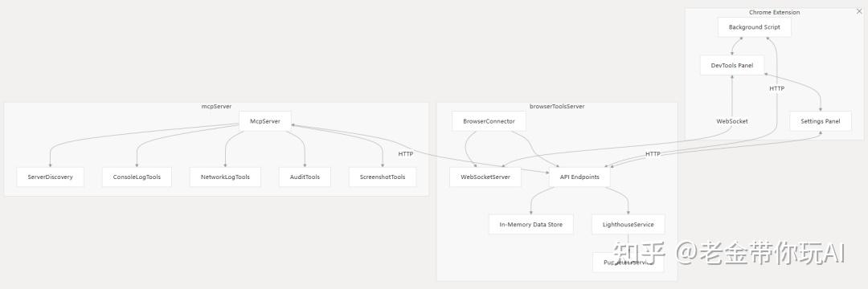This screenshot has width=868, height=289.
Task: Click the In-Memory Data Store node
Action: [x=531, y=224]
